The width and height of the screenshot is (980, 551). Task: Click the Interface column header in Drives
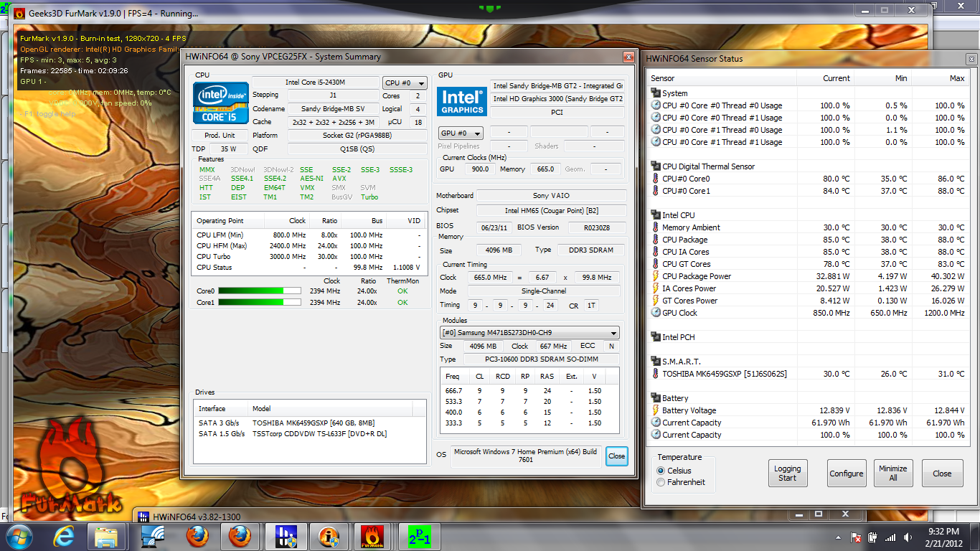221,408
